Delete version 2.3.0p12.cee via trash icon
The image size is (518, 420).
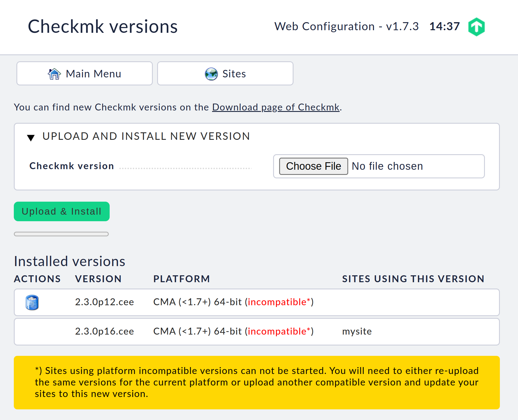tap(32, 302)
